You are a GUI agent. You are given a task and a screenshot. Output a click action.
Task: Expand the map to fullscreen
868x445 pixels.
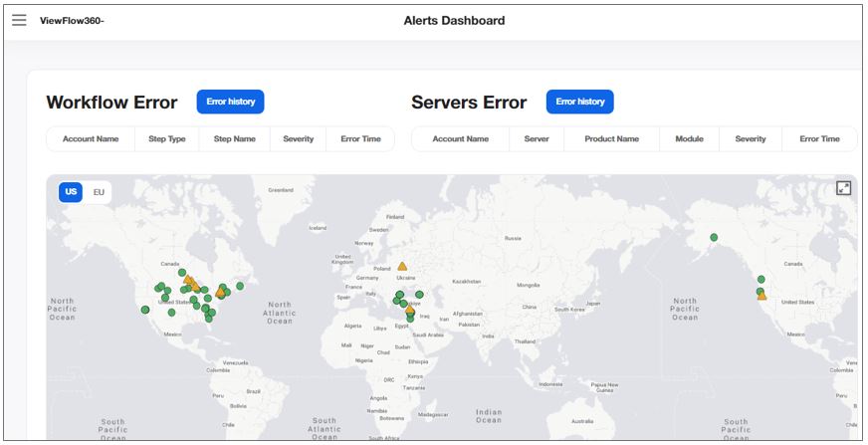pos(843,188)
